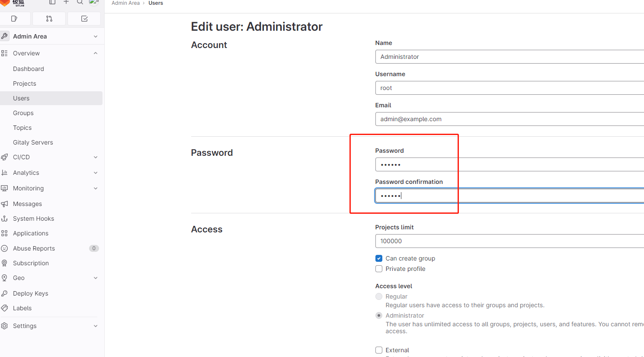Click the Deploy Keys key icon
Image resolution: width=644 pixels, height=357 pixels.
(x=4, y=293)
